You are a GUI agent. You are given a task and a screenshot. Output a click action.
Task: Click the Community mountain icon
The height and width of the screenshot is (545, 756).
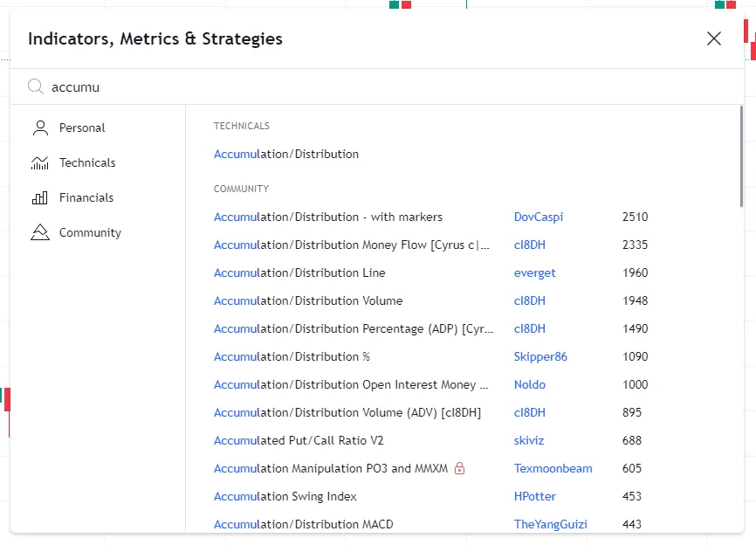[40, 233]
